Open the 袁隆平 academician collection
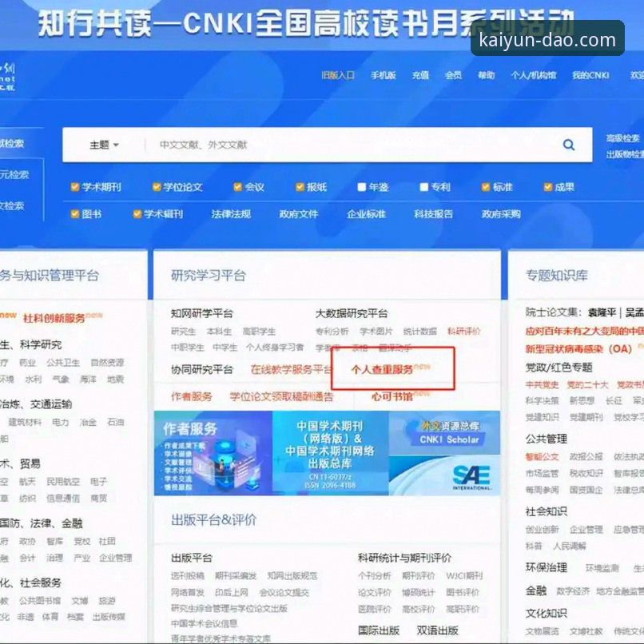644x644 pixels. 602,312
